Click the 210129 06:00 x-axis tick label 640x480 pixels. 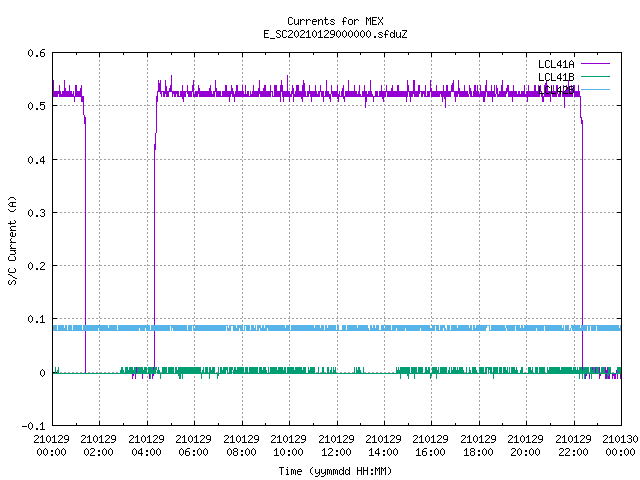click(193, 445)
